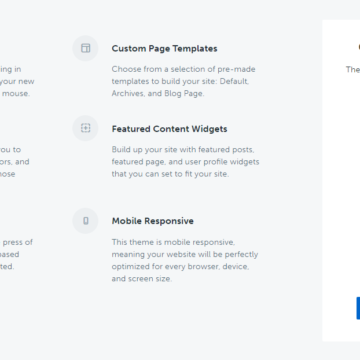This screenshot has height=360, width=360.
Task: Click the 'Choose from a selection' description text
Action: (x=183, y=81)
